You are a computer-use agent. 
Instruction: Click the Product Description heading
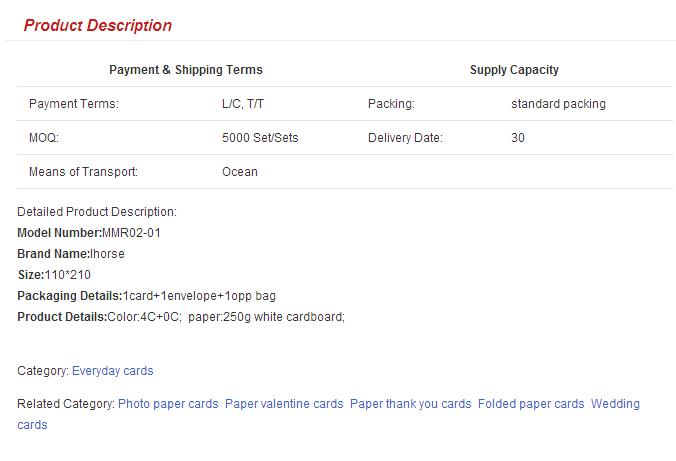[x=98, y=26]
